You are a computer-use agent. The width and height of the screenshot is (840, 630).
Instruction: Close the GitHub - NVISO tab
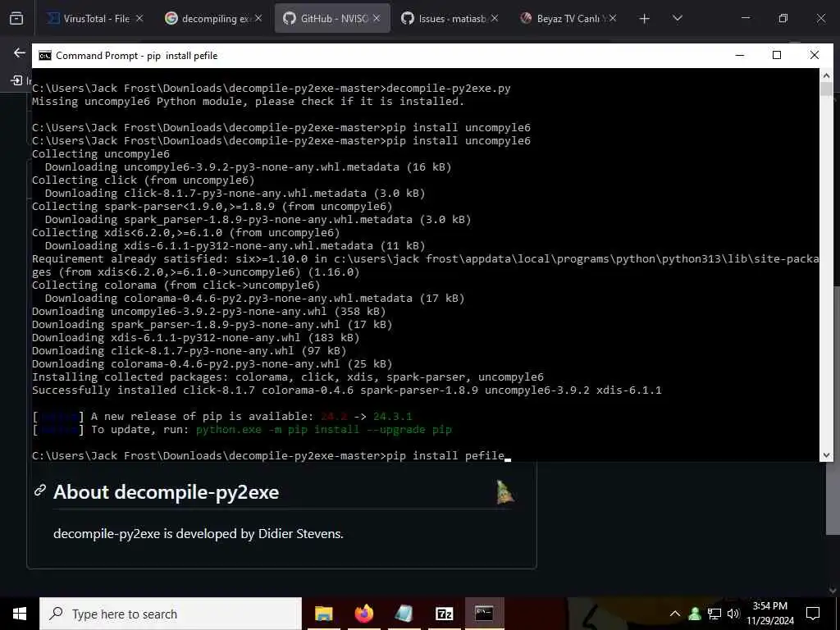[377, 18]
